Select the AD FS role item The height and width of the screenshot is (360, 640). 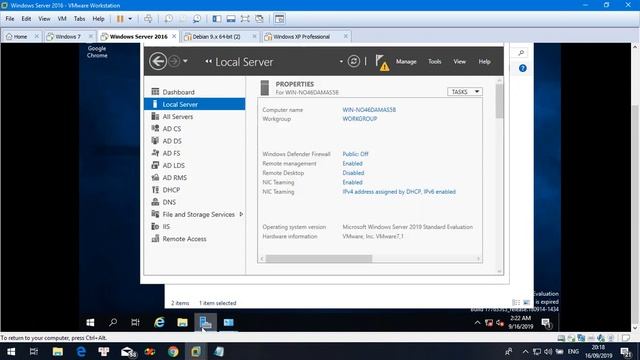pos(171,153)
